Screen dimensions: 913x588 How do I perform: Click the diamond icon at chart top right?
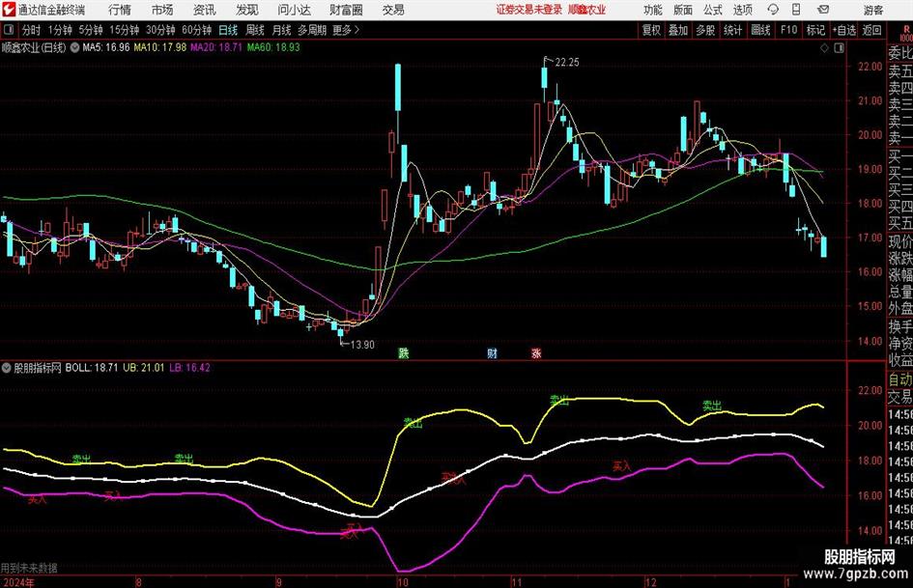point(824,48)
